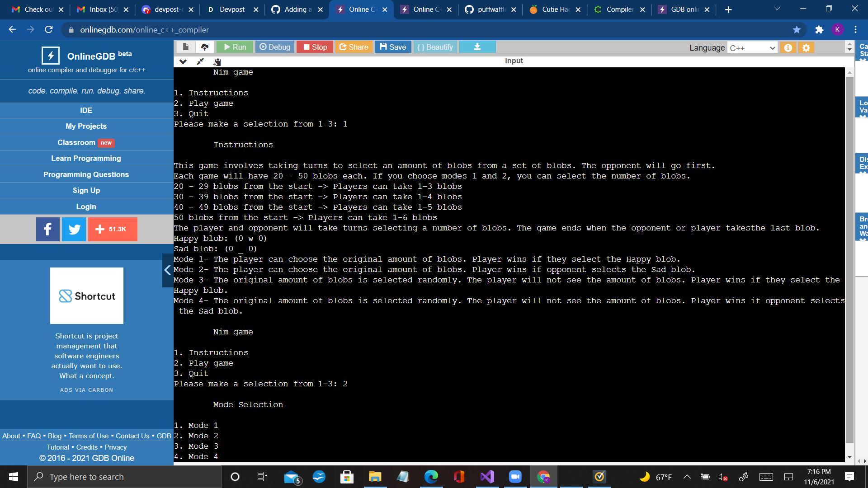Click the Debug button
The width and height of the screenshot is (868, 488).
pyautogui.click(x=275, y=47)
